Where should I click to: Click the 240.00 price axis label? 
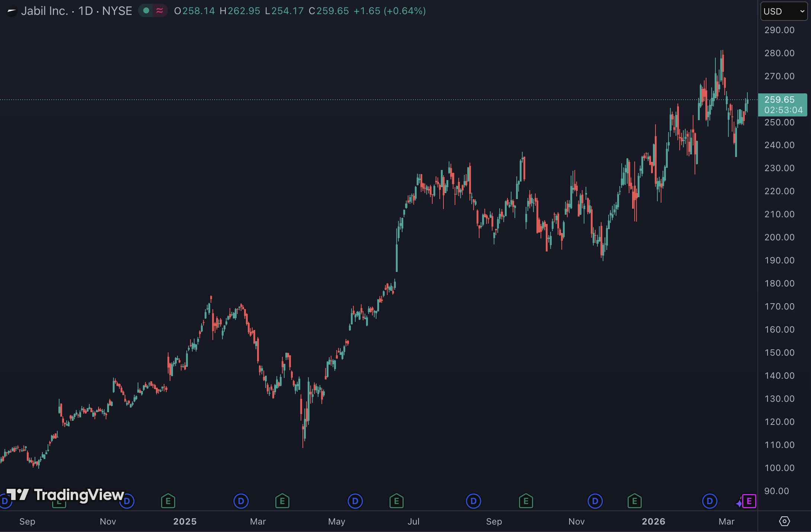[779, 145]
